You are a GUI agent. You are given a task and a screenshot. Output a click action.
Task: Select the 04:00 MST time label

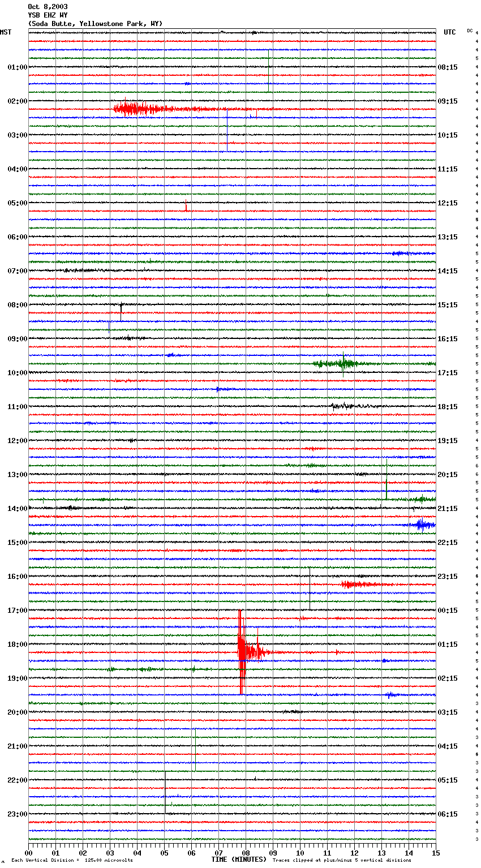pos(18,169)
